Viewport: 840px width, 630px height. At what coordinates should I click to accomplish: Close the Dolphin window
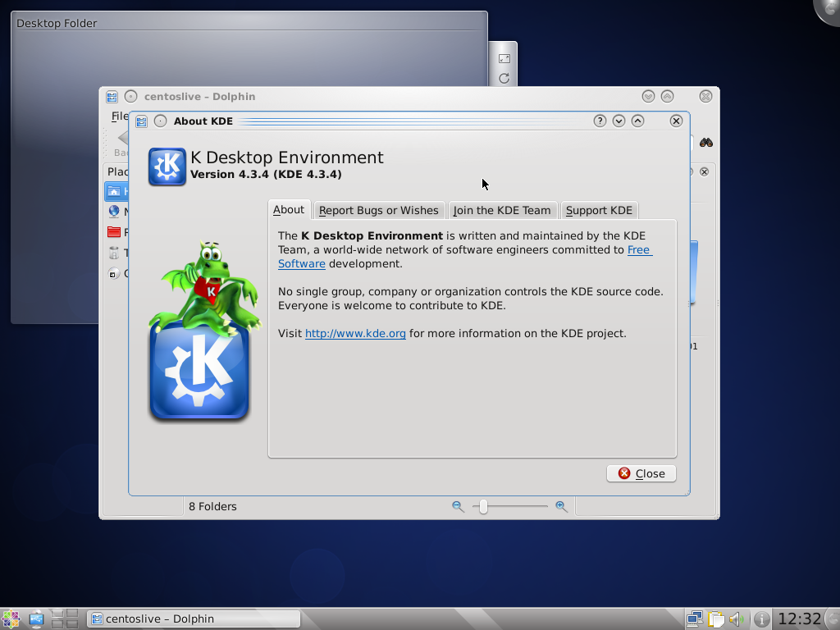(705, 97)
